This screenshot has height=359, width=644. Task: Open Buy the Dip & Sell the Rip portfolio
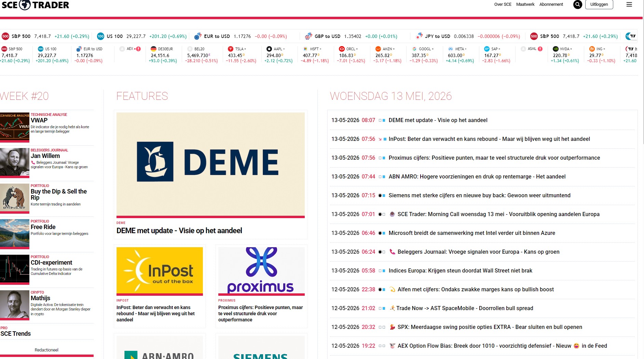point(59,194)
